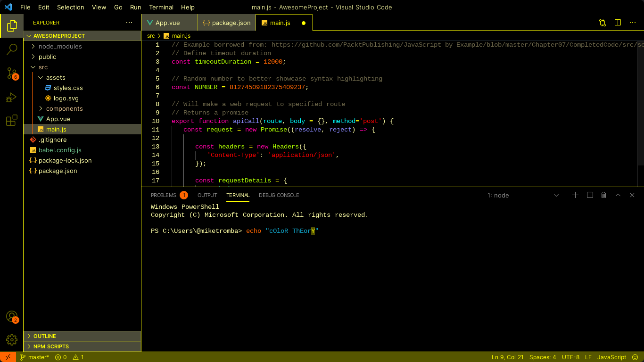Open package-lock.json in the explorer
The width and height of the screenshot is (644, 362).
[82, 160]
